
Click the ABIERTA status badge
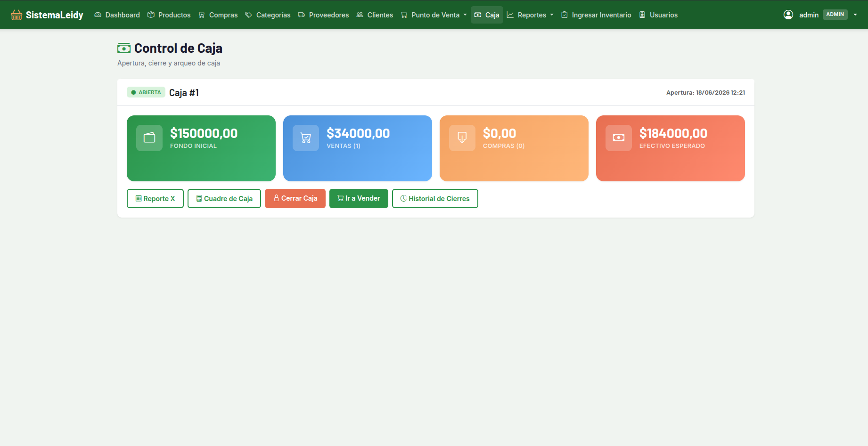coord(146,92)
